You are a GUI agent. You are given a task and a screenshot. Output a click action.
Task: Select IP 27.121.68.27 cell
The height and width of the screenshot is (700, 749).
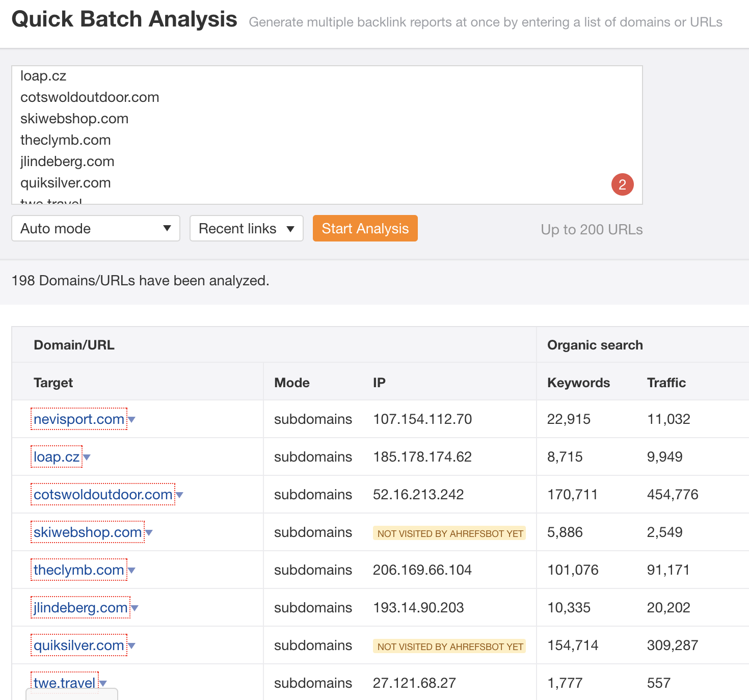pos(414,683)
